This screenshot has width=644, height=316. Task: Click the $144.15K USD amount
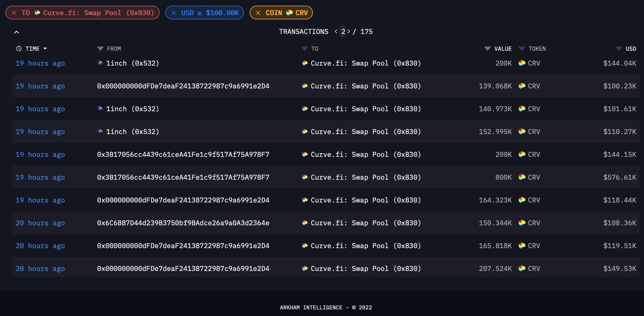619,155
